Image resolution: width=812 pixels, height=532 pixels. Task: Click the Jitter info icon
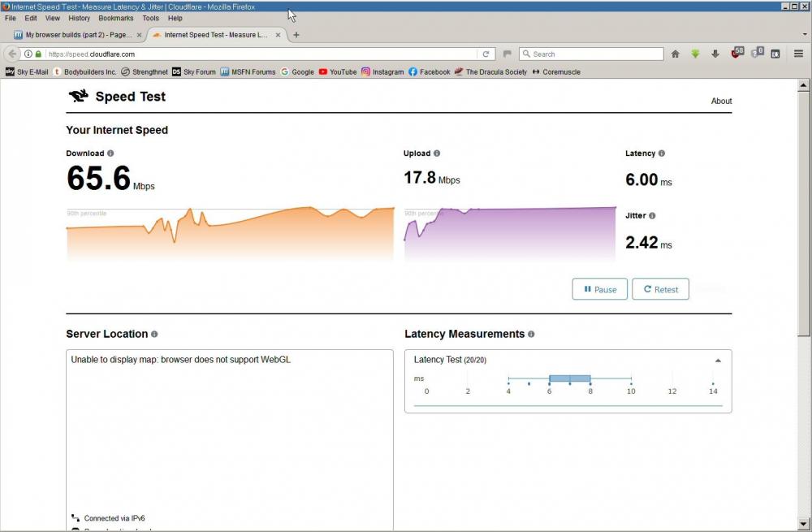point(652,216)
